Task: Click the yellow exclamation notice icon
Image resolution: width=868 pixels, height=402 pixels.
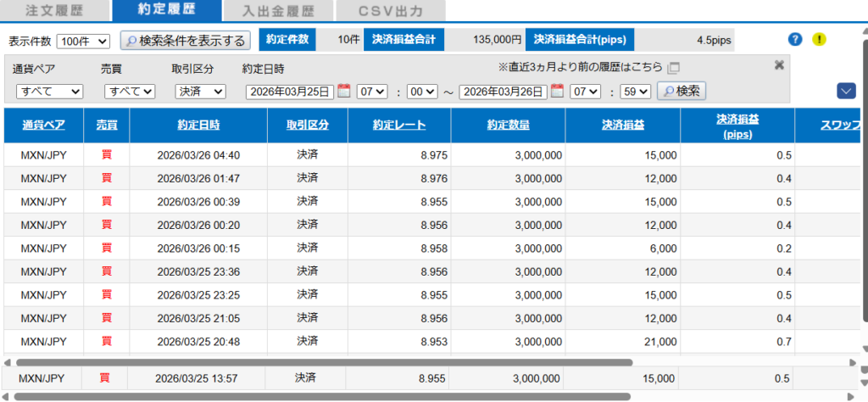Action: [819, 39]
